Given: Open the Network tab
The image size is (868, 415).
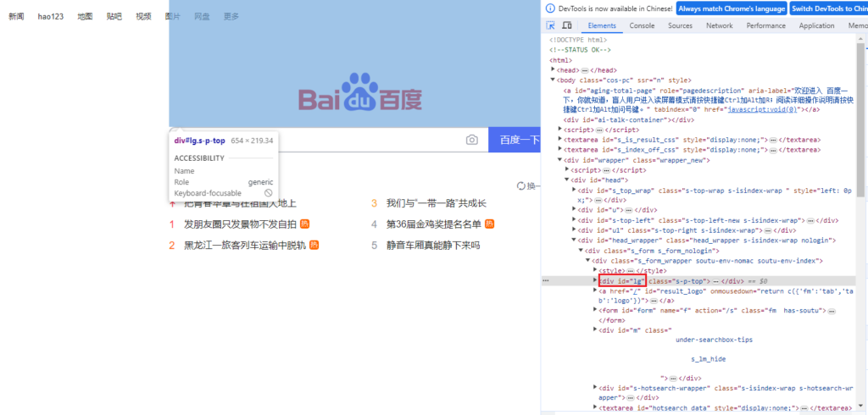Looking at the screenshot, I should (x=719, y=26).
